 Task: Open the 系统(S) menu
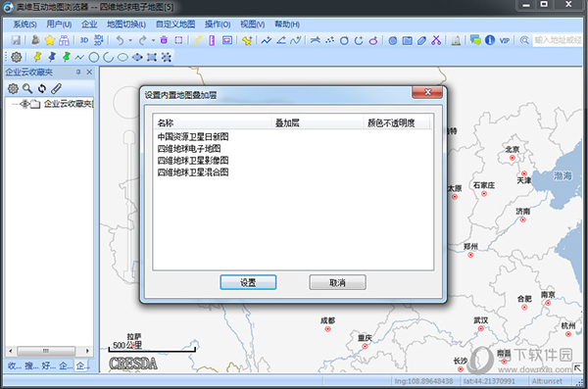point(24,24)
